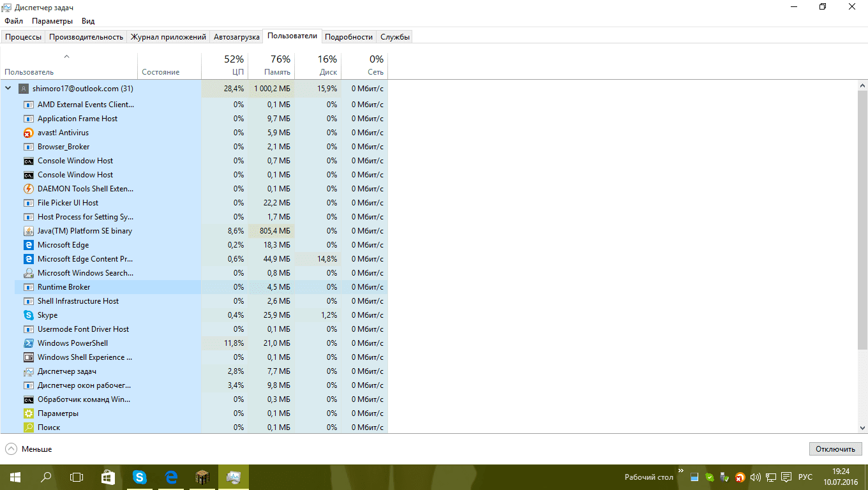868x490 pixels.
Task: Click the Отключить button
Action: [835, 449]
